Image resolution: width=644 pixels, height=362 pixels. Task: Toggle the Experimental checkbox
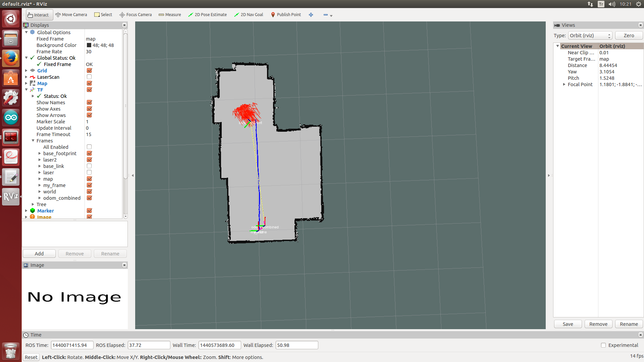(603, 345)
